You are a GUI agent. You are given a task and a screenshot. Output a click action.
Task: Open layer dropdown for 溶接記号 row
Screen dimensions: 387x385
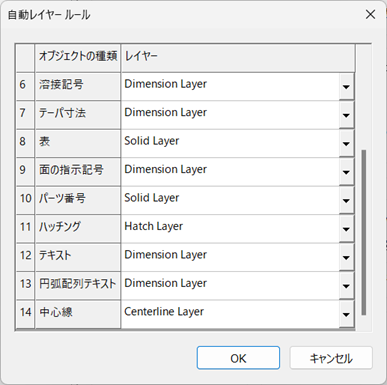[x=346, y=87]
